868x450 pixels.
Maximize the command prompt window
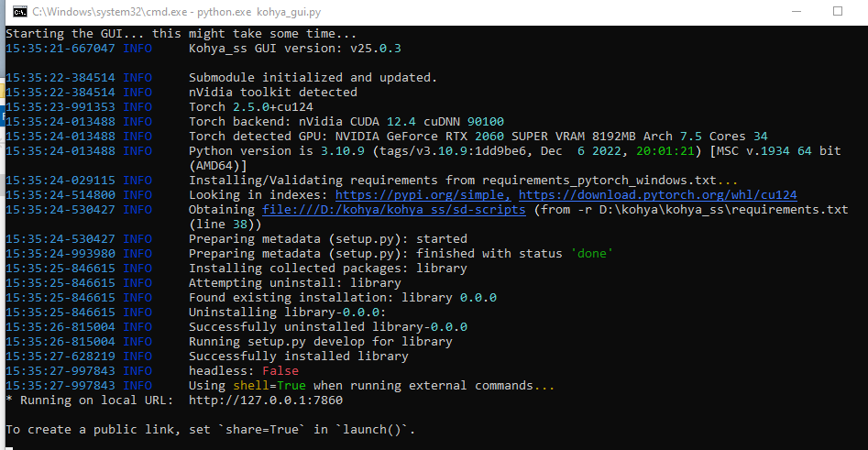coord(838,12)
